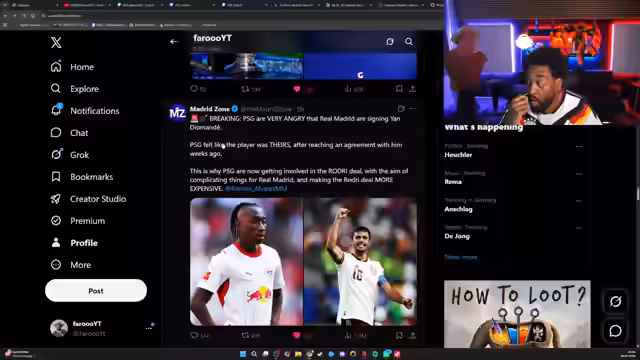Open more options on Madrid Zone post
The width and height of the screenshot is (640, 360).
(x=413, y=109)
